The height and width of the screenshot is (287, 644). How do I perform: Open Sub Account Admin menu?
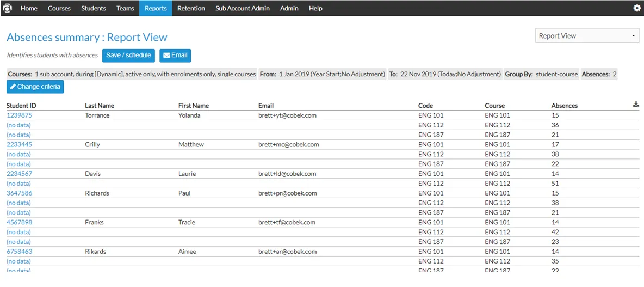point(243,8)
